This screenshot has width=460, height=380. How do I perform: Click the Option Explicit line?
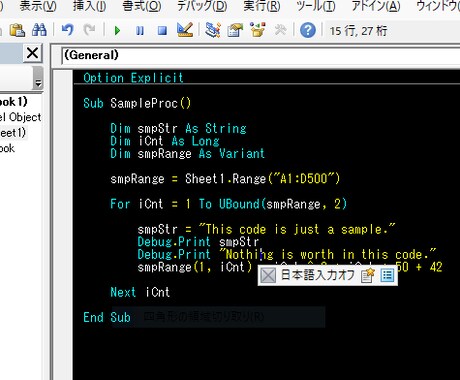(133, 78)
